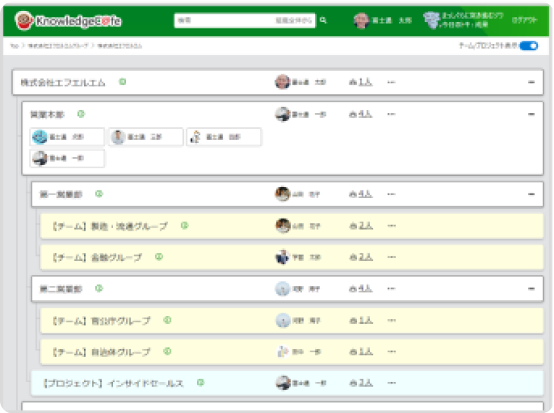Toggle the チーム/プロジェクト表示 switch
The height and width of the screenshot is (413, 554).
tap(529, 46)
